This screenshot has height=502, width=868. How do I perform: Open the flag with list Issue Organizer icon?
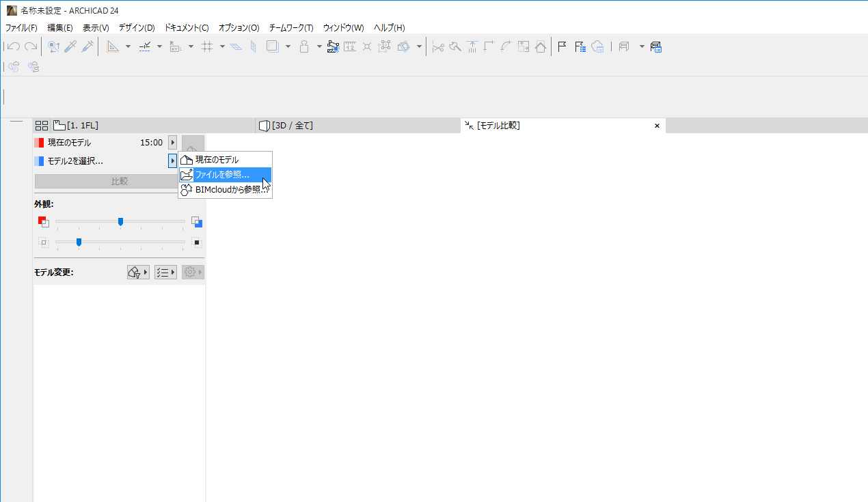point(580,46)
